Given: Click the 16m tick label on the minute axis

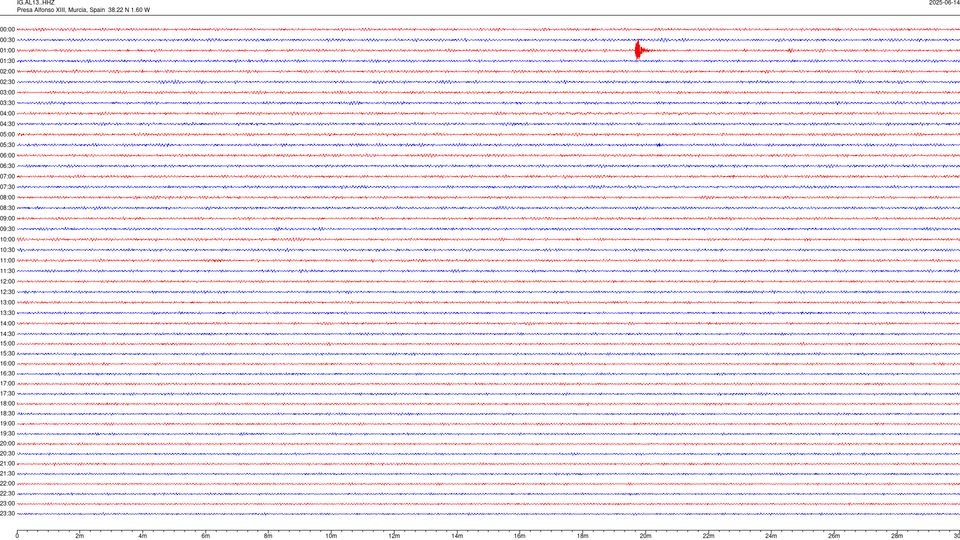Looking at the screenshot, I should click(520, 536).
